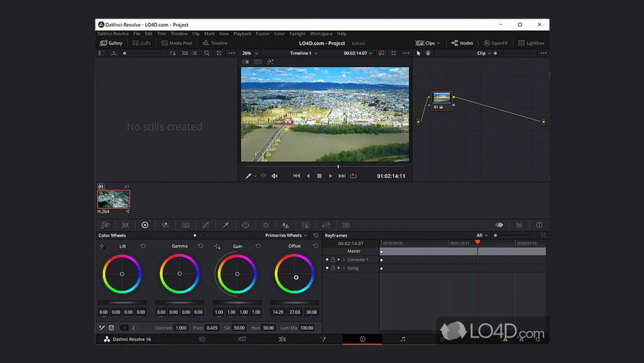Toggle Gallery panel
Image resolution: width=644 pixels, height=363 pixels.
(x=111, y=43)
